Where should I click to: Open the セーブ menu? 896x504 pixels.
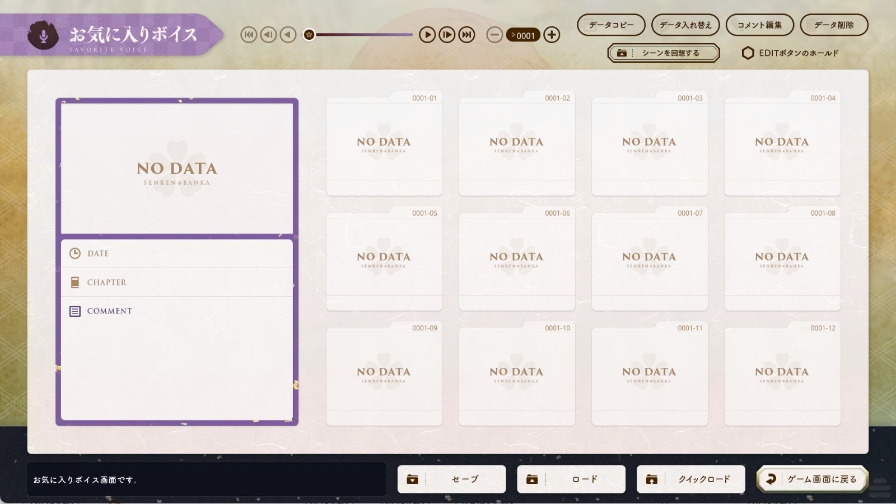452,479
